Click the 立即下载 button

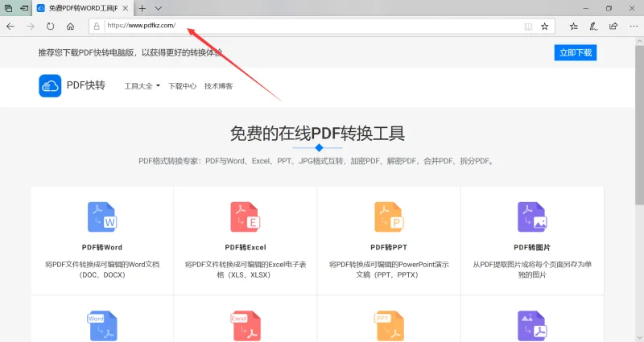(x=576, y=52)
